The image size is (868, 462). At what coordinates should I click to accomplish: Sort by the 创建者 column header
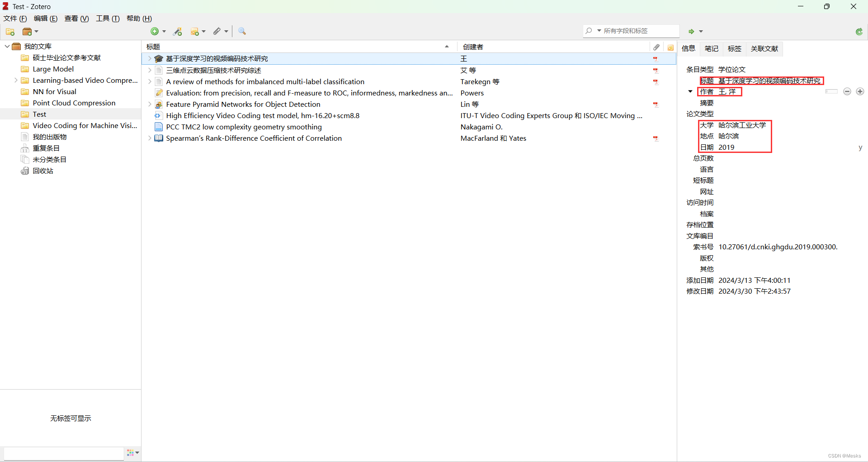(x=554, y=47)
